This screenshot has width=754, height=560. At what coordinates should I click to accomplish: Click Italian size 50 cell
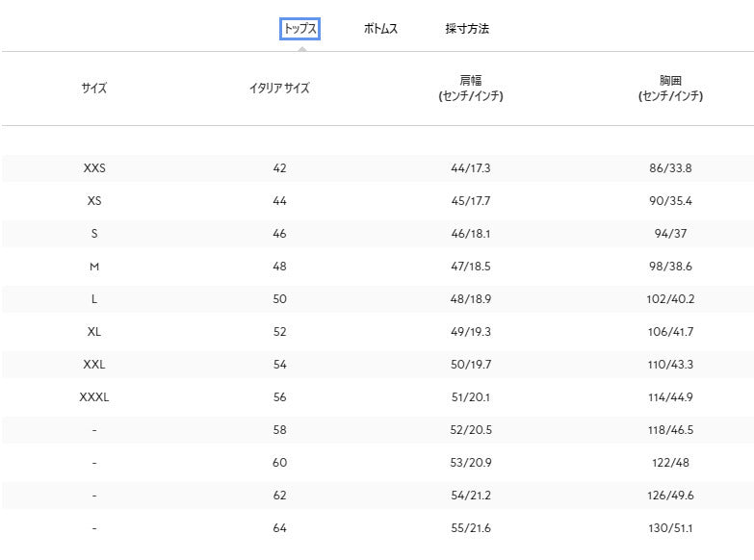279,299
